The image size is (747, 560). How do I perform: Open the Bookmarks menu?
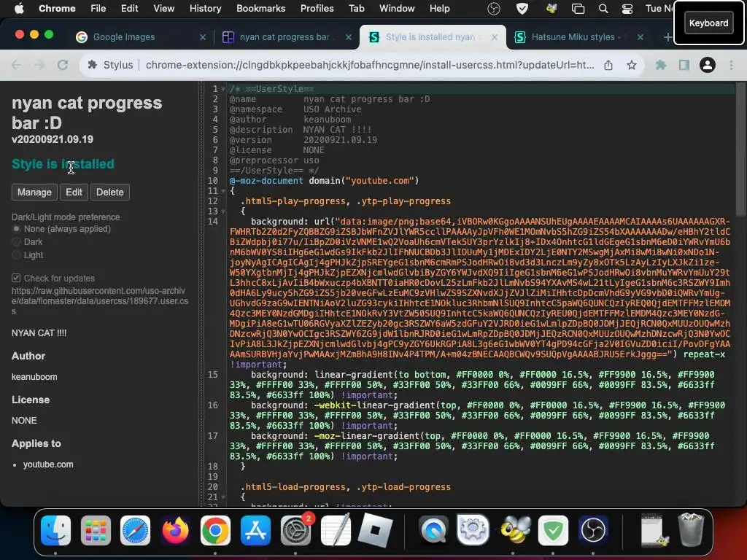[x=260, y=9]
